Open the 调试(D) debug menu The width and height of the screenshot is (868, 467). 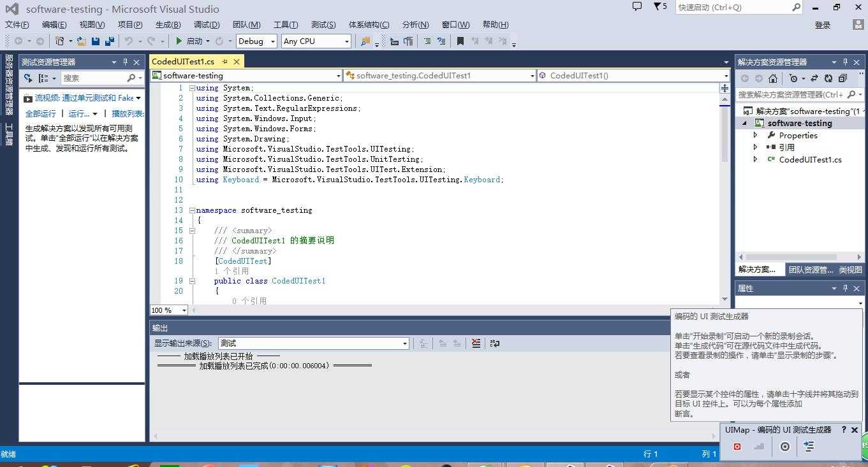click(x=206, y=25)
